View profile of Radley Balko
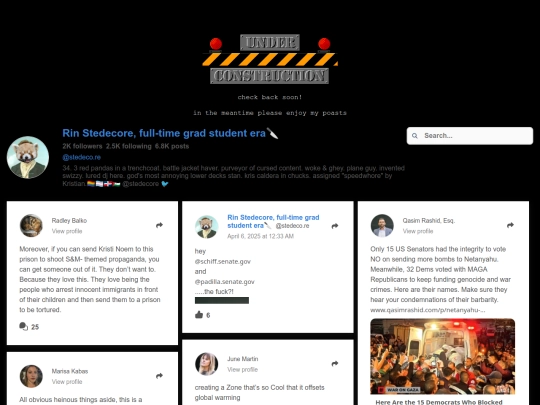This screenshot has width=540, height=405. coord(67,231)
